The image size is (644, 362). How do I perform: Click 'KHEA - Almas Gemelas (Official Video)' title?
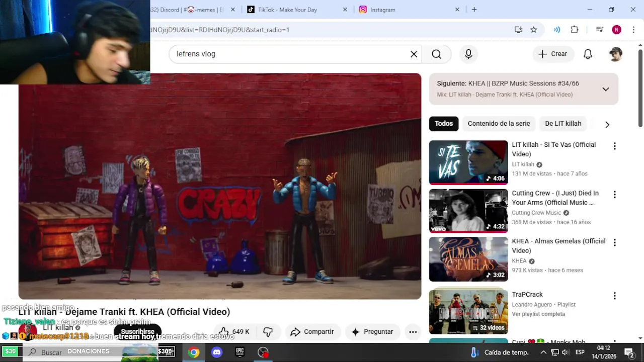558,246
